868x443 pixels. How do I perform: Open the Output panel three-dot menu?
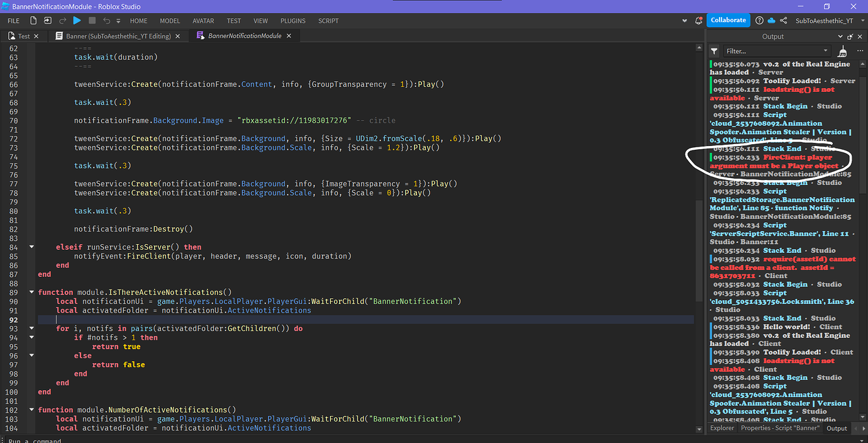tap(859, 51)
